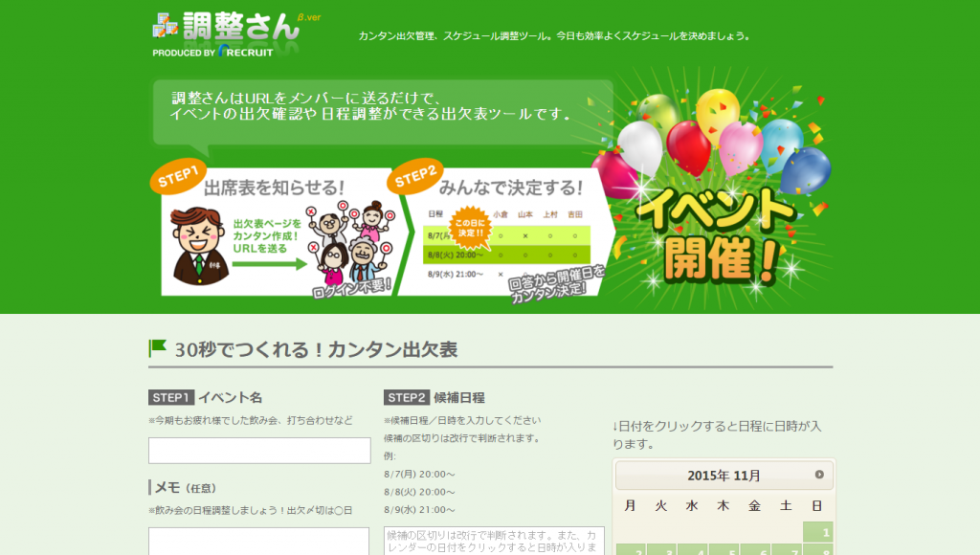The width and height of the screenshot is (980, 555).
Task: Click the 2015年 11月 calendar header
Action: (x=724, y=476)
